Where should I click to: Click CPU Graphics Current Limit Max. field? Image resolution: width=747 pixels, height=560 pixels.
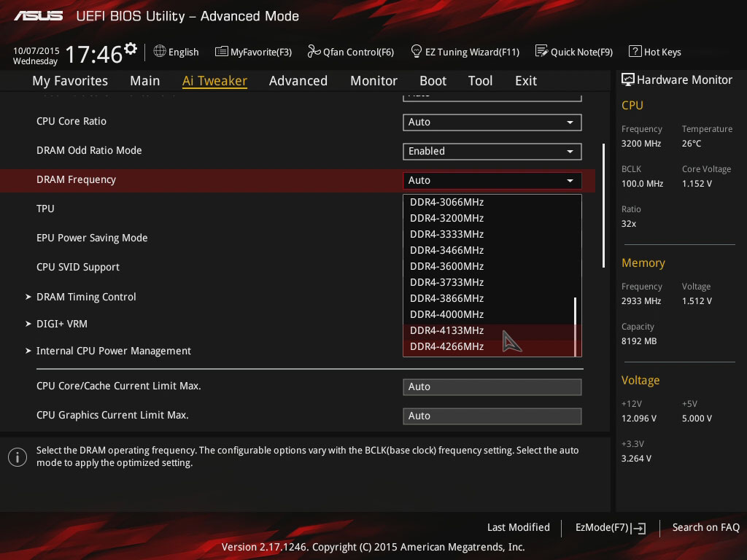tap(492, 416)
